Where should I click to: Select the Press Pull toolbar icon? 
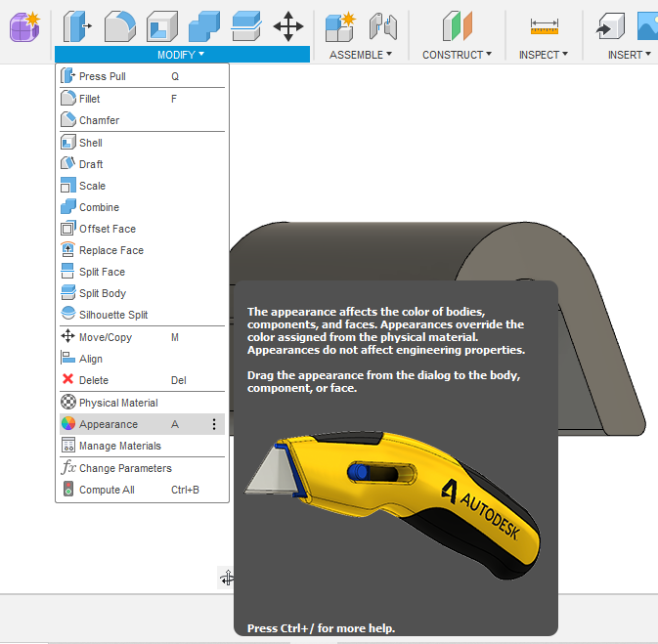click(77, 26)
